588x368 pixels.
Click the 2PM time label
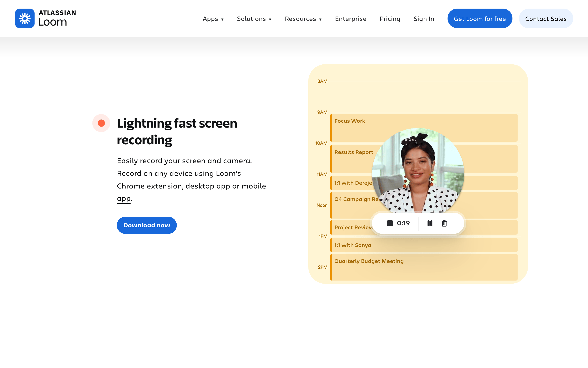tap(322, 267)
